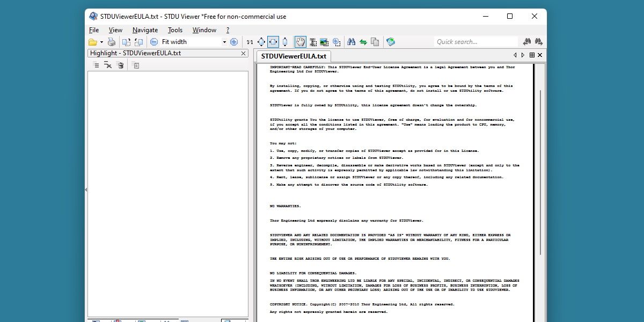Click the 'You may not:' line
Screen dimensions: 644x322
click(283, 143)
